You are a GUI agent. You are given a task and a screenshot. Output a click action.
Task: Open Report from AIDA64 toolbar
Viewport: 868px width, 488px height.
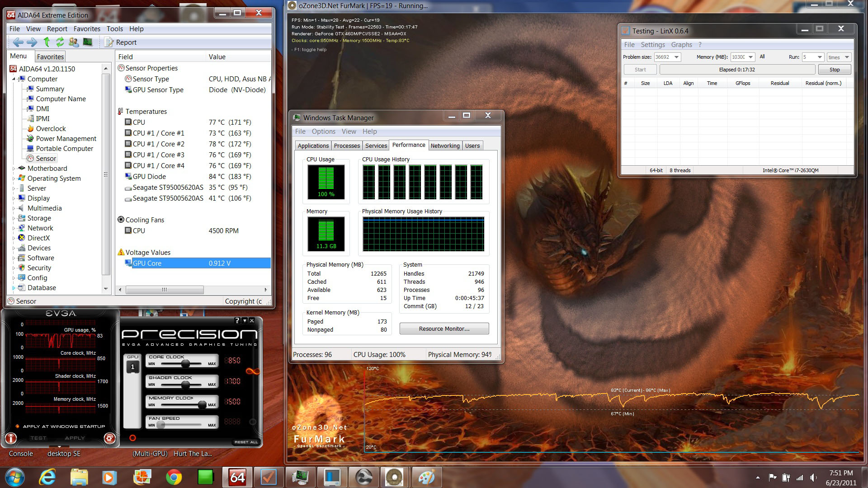point(121,42)
